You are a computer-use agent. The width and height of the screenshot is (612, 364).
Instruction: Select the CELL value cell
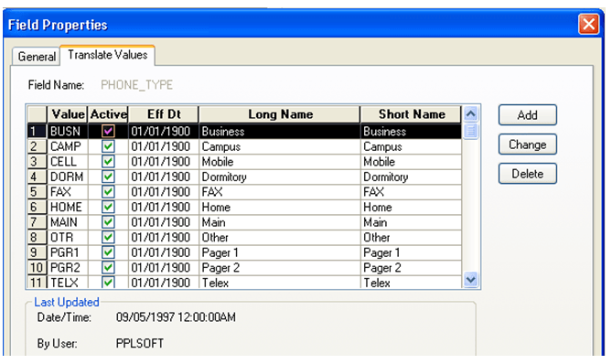click(68, 162)
